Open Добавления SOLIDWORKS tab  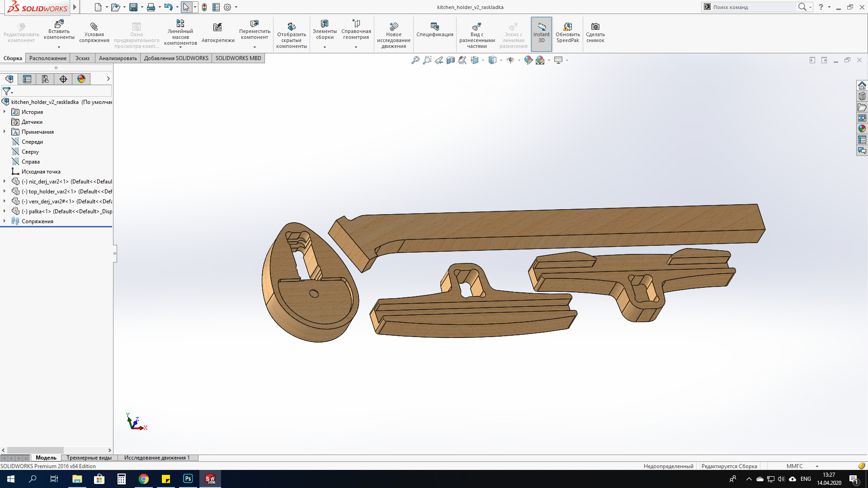click(x=176, y=58)
